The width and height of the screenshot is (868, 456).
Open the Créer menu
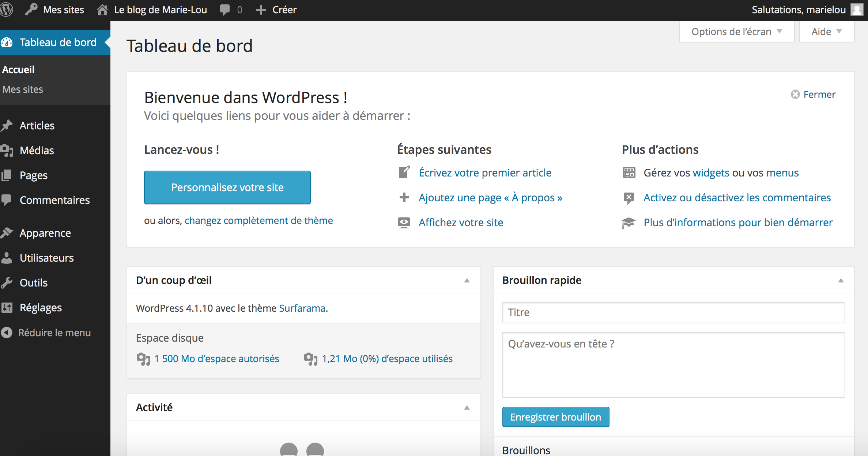tap(284, 10)
